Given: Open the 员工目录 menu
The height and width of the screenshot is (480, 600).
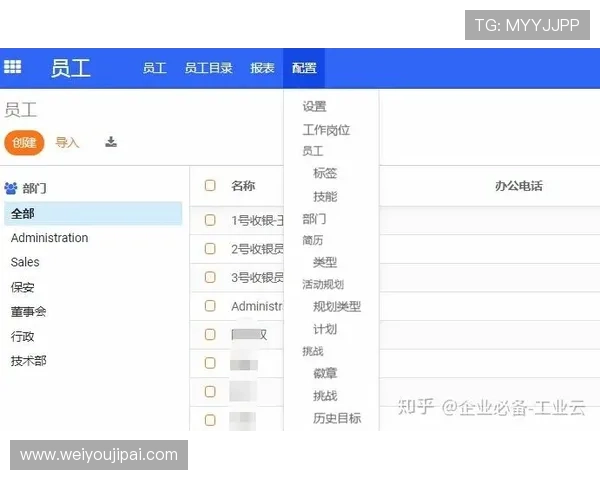Looking at the screenshot, I should point(209,69).
